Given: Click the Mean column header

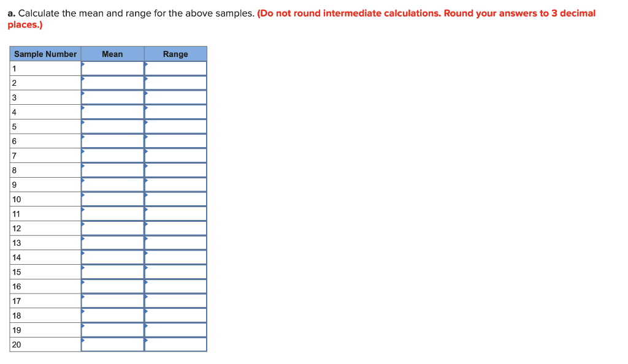Looking at the screenshot, I should pyautogui.click(x=112, y=54).
